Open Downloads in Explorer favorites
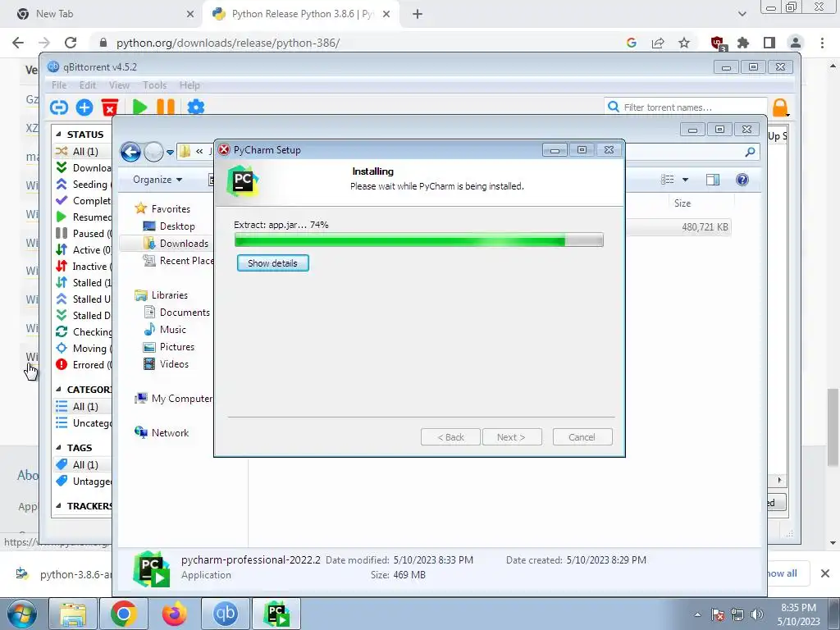 click(176, 244)
